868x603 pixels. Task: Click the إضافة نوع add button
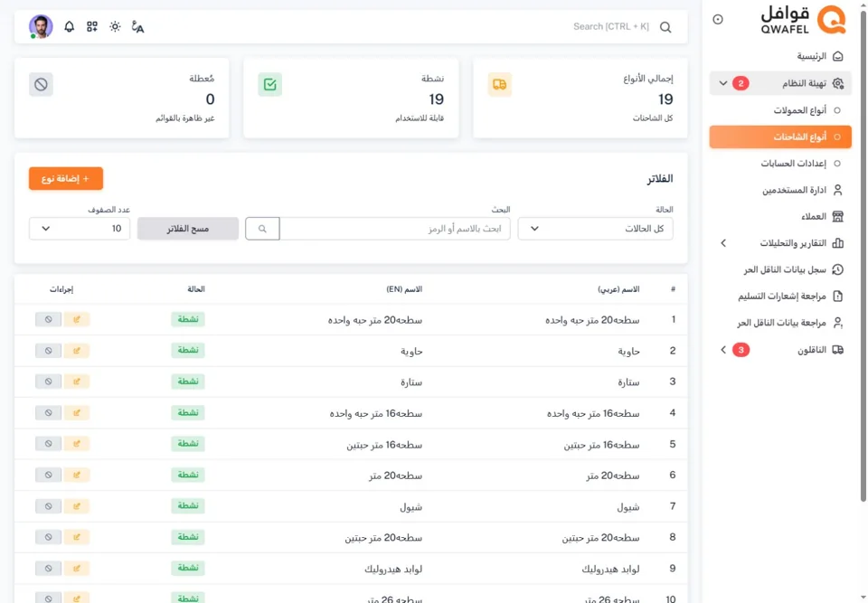click(x=66, y=179)
